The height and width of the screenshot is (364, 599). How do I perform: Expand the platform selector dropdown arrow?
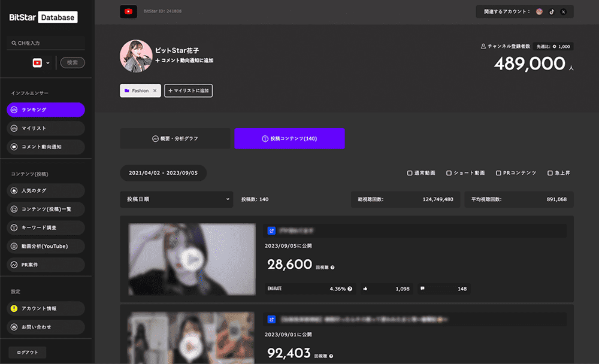click(48, 63)
